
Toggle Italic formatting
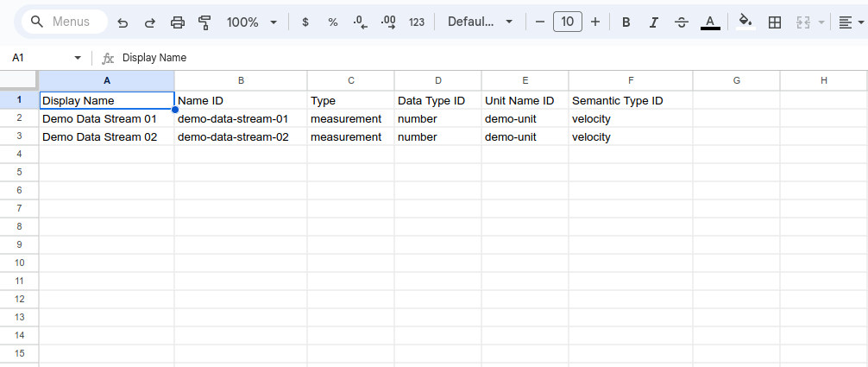tap(654, 22)
